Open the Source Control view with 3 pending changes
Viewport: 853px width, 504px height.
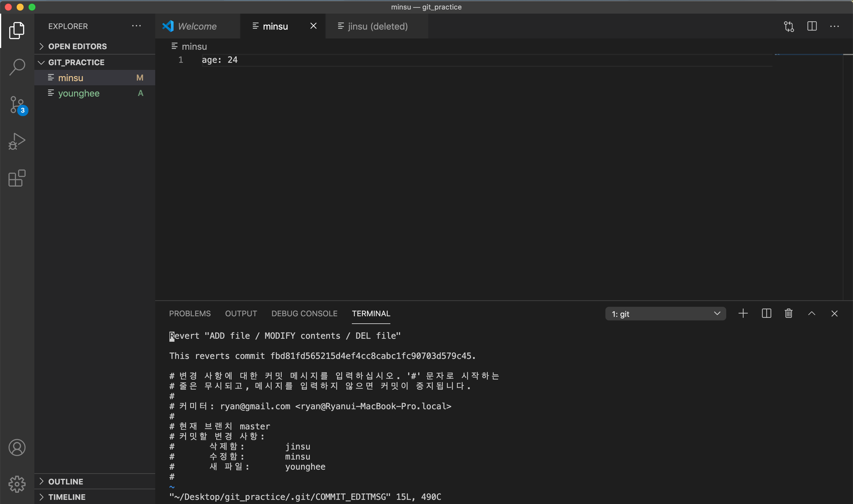pyautogui.click(x=17, y=105)
